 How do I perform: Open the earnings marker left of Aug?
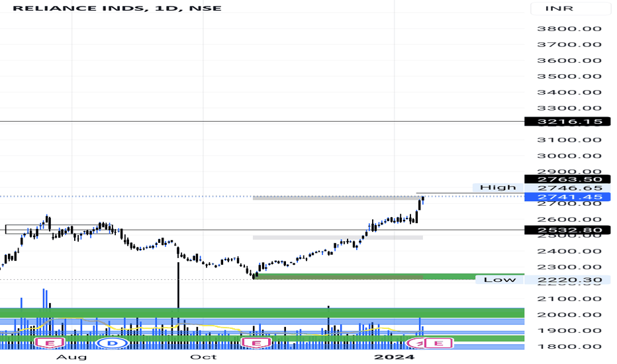pyautogui.click(x=50, y=343)
